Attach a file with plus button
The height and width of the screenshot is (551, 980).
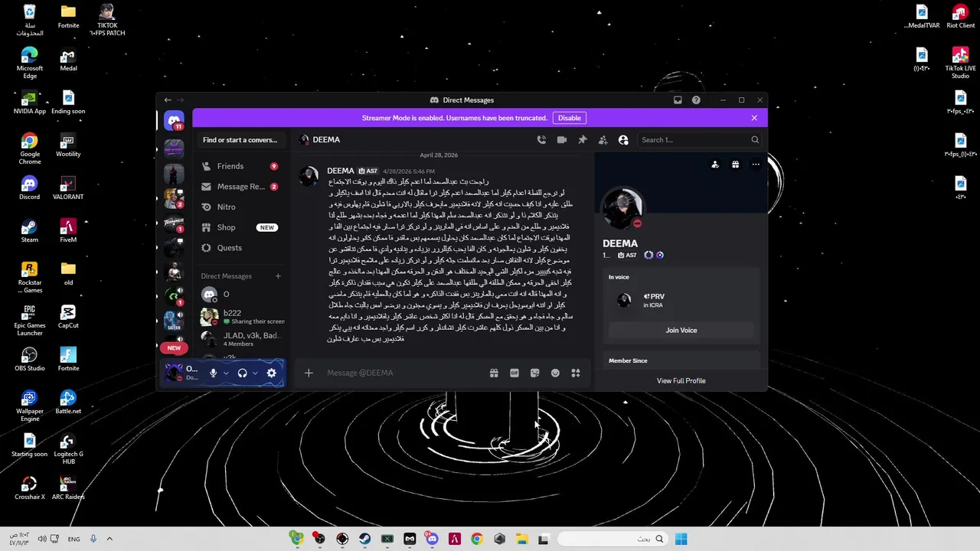309,373
